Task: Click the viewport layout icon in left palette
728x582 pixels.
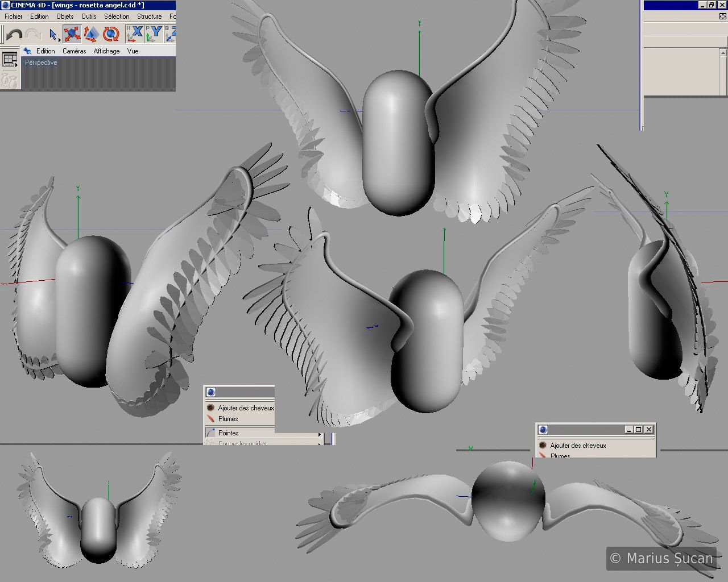Action: [10, 59]
